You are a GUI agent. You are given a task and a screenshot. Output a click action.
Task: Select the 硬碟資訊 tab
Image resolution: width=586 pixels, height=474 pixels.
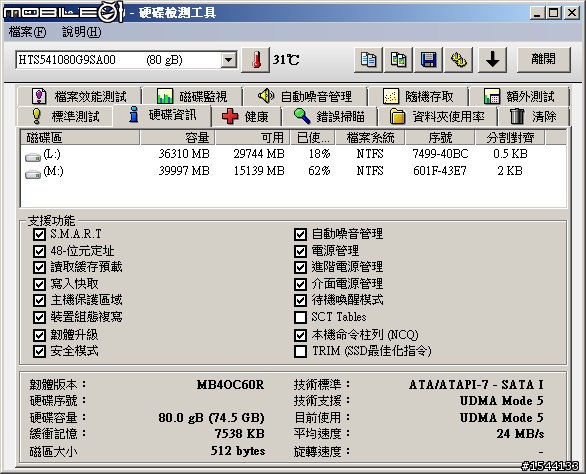162,115
